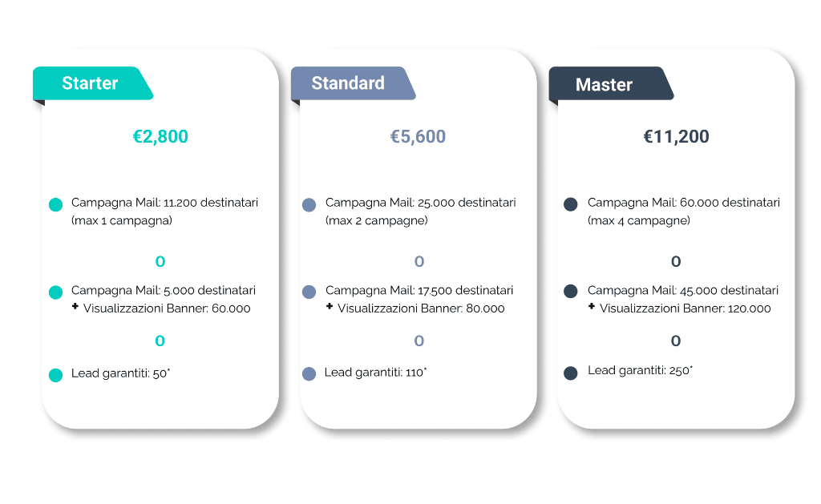This screenshot has height=504, width=821.
Task: Click the dark bullet beside Master 60.000 destinatari
Action: point(571,205)
